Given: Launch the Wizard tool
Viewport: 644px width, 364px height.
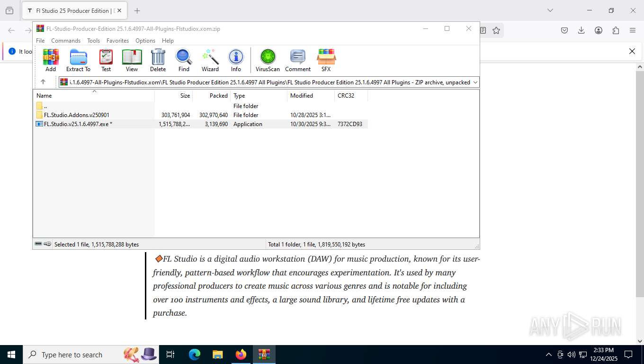Looking at the screenshot, I should 210,60.
